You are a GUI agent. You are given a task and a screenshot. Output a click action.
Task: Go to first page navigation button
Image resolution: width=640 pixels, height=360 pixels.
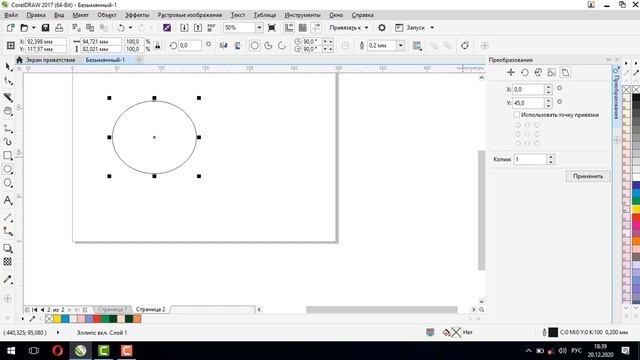35,310
